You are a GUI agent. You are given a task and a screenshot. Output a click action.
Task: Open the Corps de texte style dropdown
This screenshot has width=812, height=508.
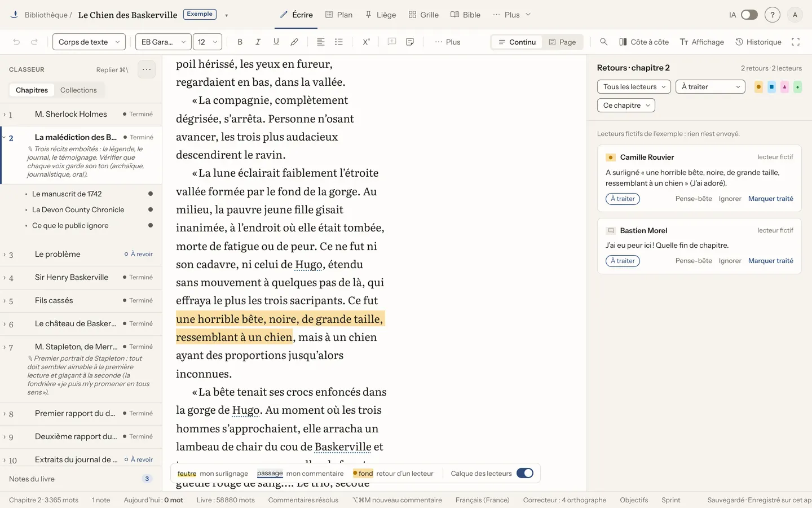89,42
